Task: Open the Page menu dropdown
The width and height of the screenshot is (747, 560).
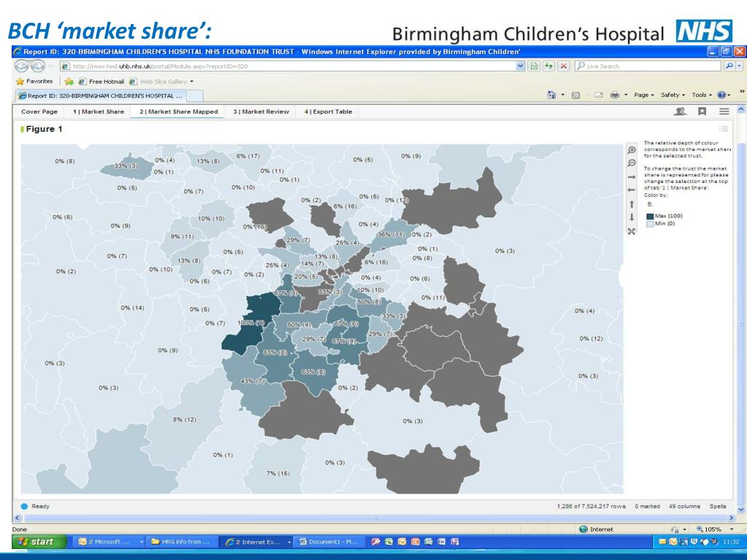Action: click(x=644, y=96)
